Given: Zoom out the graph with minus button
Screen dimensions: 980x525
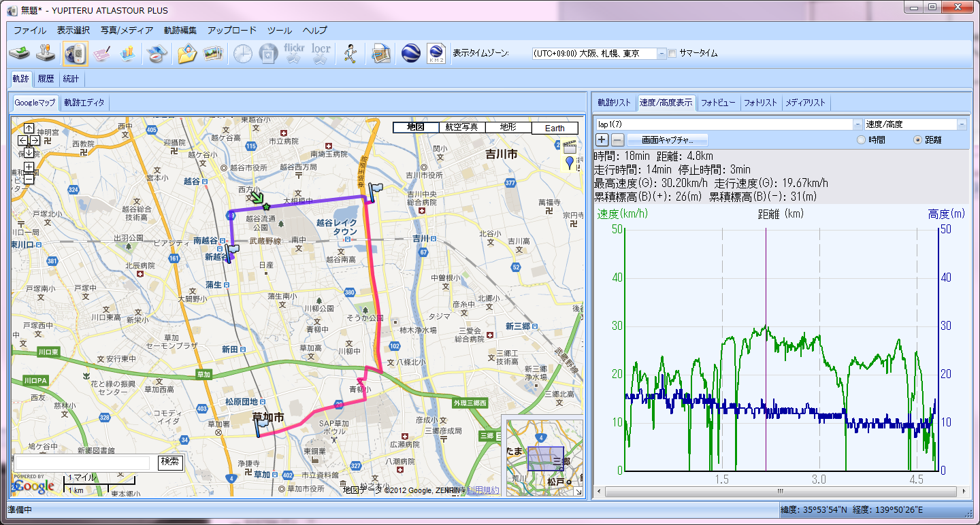Looking at the screenshot, I should coord(617,140).
